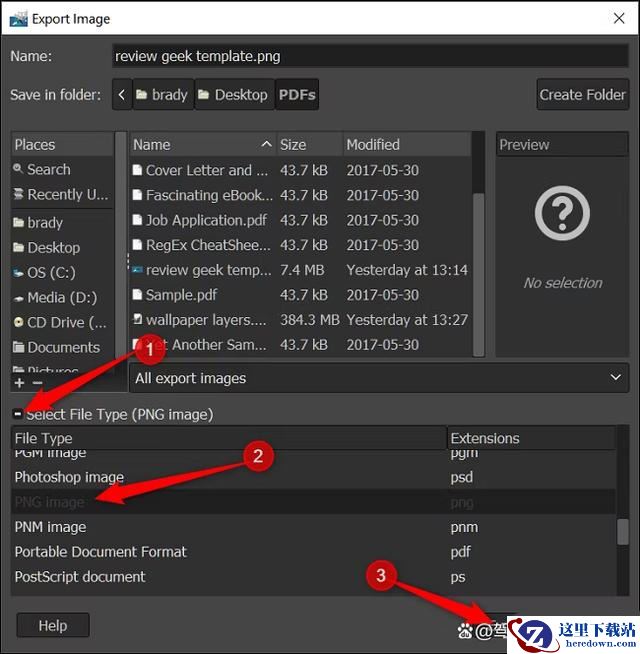The image size is (640, 654).
Task: Click the Places column header
Action: point(62,145)
